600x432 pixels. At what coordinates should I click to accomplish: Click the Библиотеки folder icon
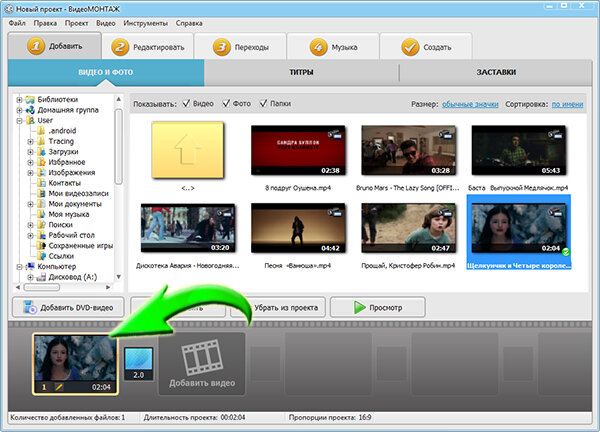point(30,99)
